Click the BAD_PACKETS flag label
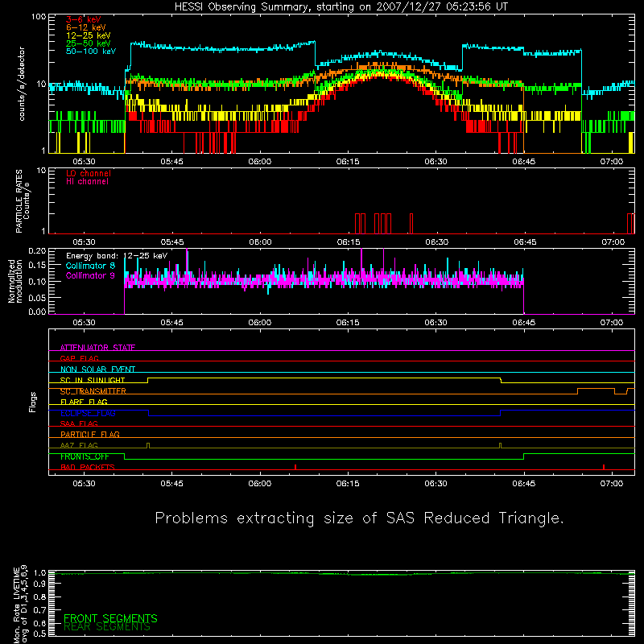644x644 pixels. (x=88, y=467)
